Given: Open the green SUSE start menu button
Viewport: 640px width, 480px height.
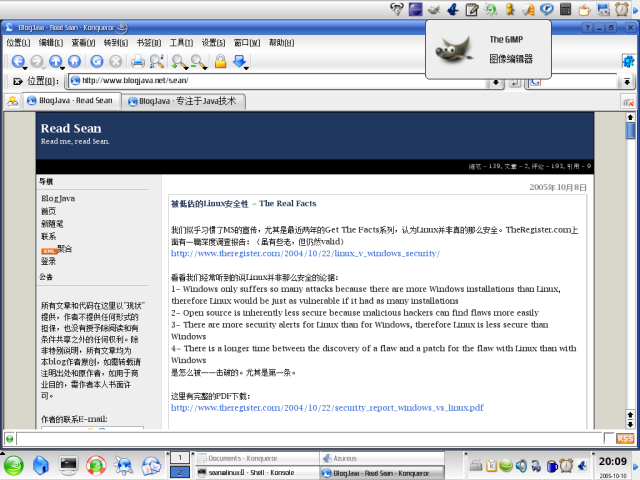Looking at the screenshot, I should point(13,465).
